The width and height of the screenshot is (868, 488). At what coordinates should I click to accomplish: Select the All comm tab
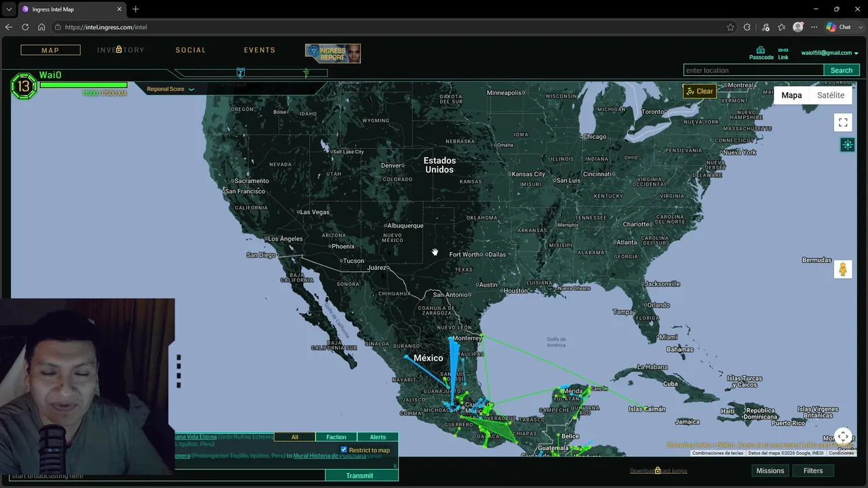tap(294, 437)
